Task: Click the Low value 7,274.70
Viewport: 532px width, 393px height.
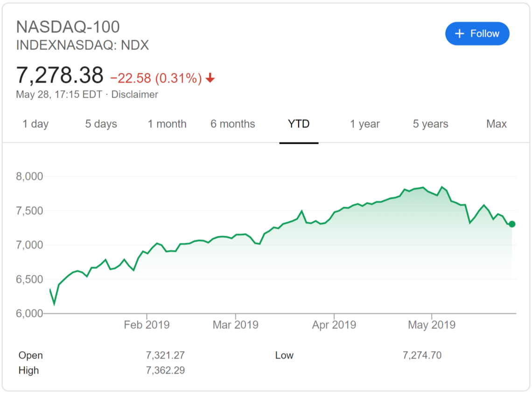Action: pos(421,355)
